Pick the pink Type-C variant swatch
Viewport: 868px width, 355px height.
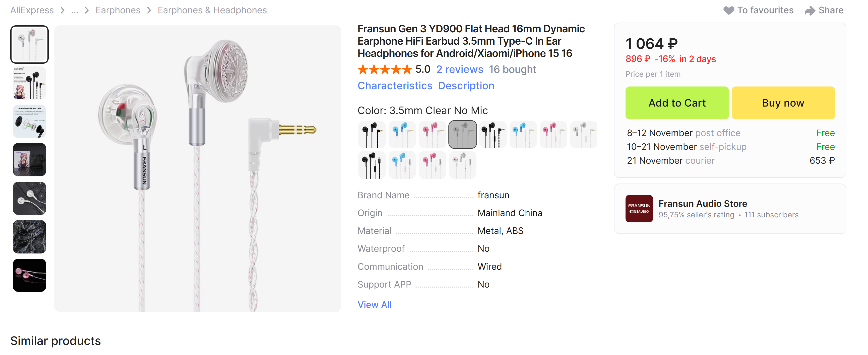point(432,165)
